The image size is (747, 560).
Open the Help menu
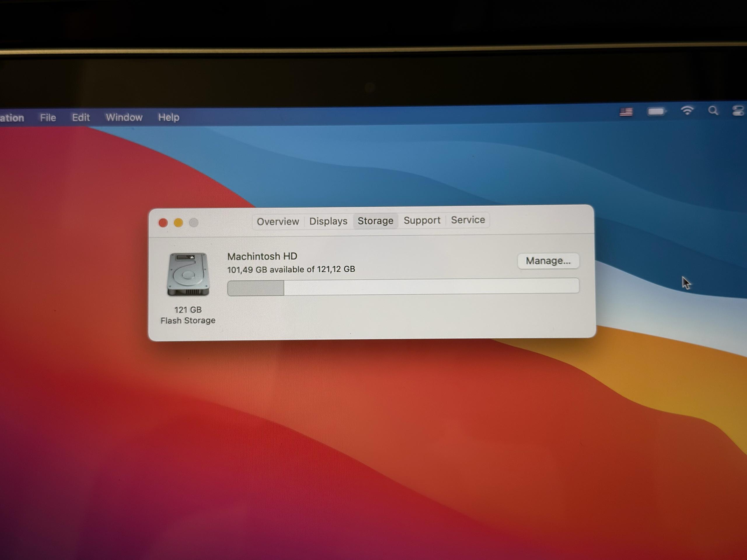point(169,118)
